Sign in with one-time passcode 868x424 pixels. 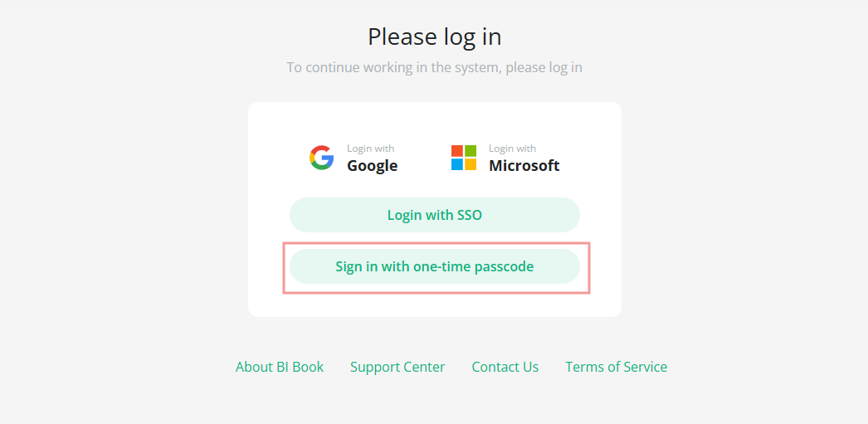coord(435,266)
